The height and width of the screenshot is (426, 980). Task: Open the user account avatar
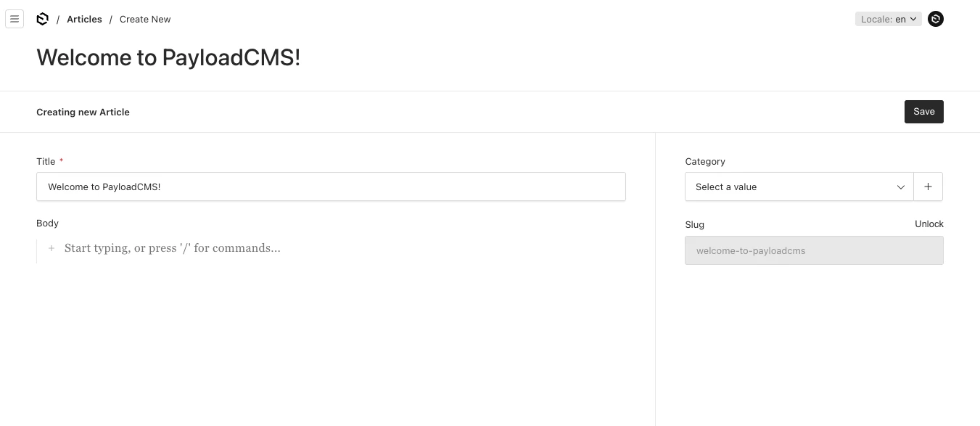(936, 19)
